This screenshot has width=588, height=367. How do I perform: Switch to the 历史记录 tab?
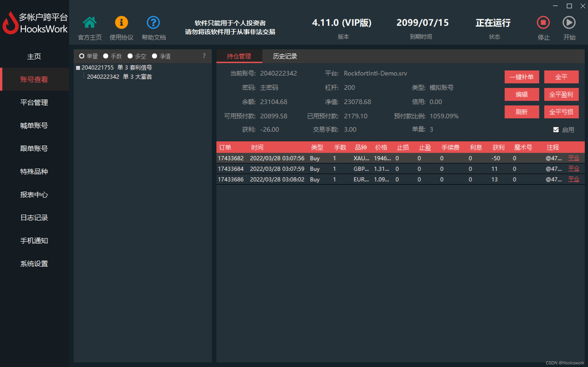tap(285, 56)
